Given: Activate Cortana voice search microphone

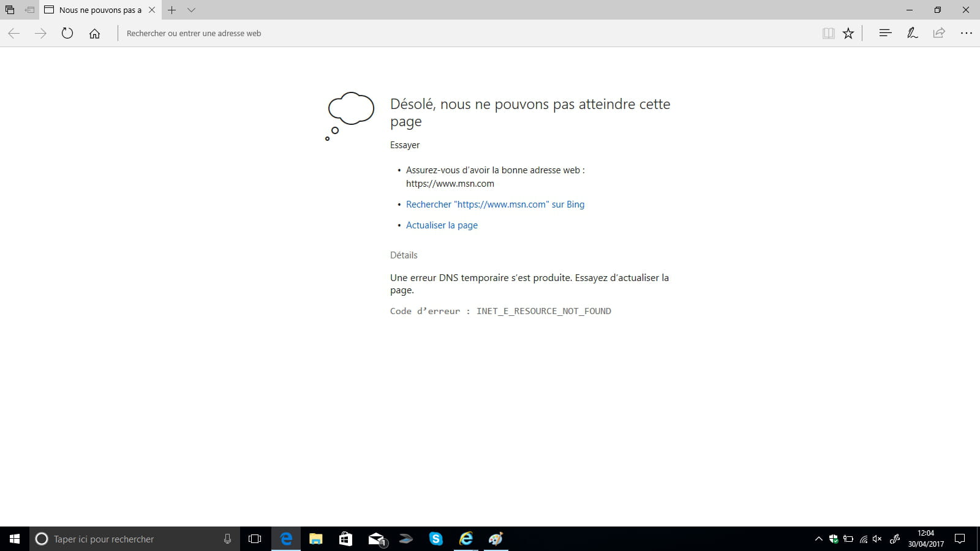Looking at the screenshot, I should point(227,539).
